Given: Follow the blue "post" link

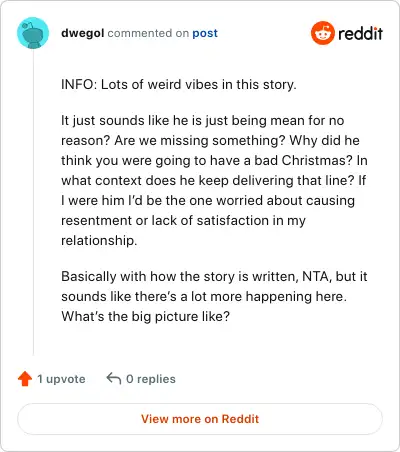Looking at the screenshot, I should [205, 33].
